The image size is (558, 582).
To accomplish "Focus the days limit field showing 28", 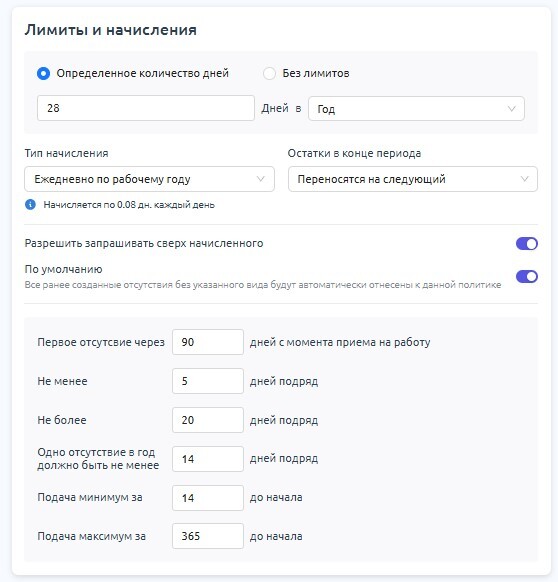I will 146,108.
